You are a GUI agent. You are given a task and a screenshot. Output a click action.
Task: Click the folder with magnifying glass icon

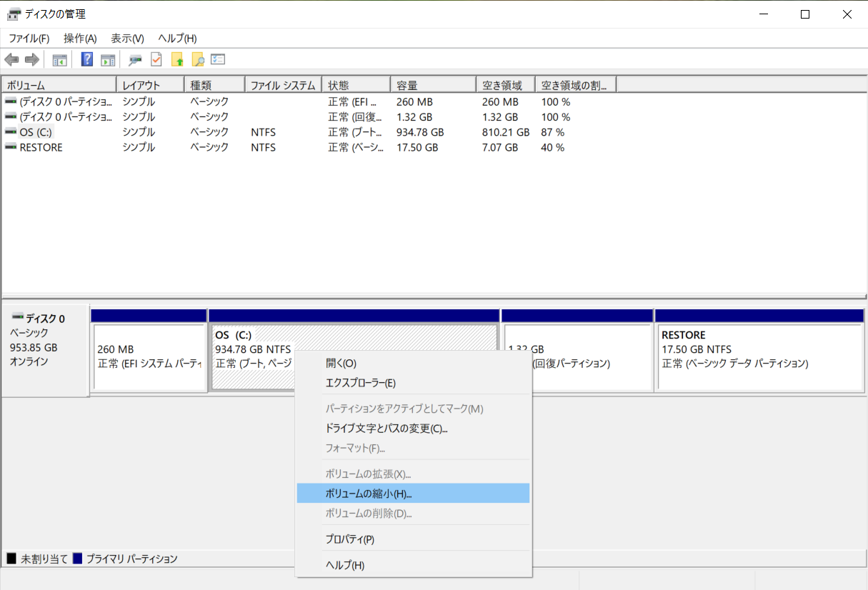click(x=198, y=60)
